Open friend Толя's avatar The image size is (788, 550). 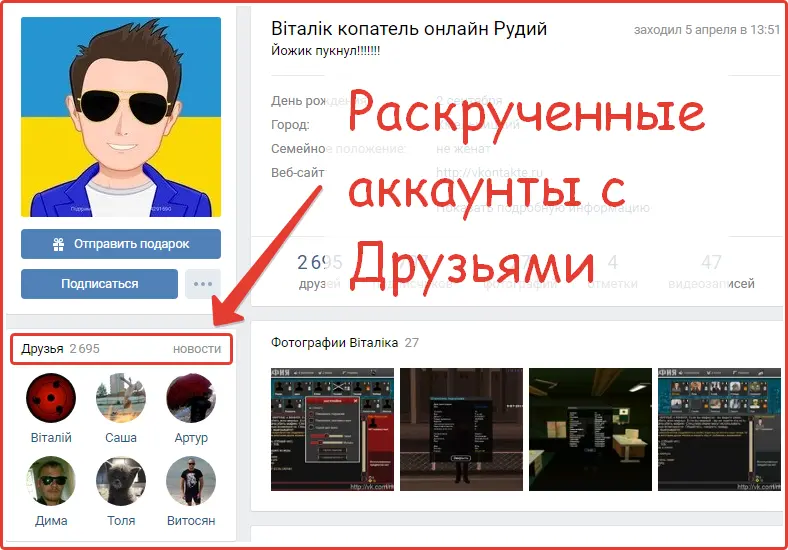click(121, 481)
